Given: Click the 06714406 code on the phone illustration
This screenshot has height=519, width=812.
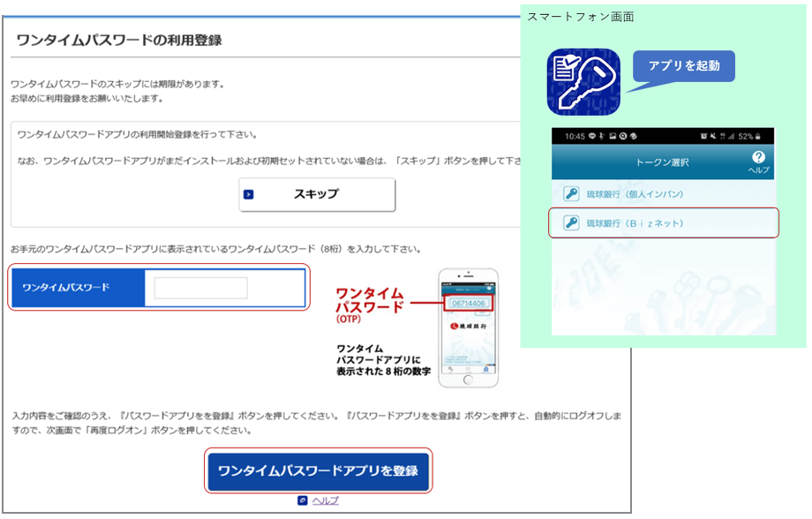Looking at the screenshot, I should click(469, 303).
